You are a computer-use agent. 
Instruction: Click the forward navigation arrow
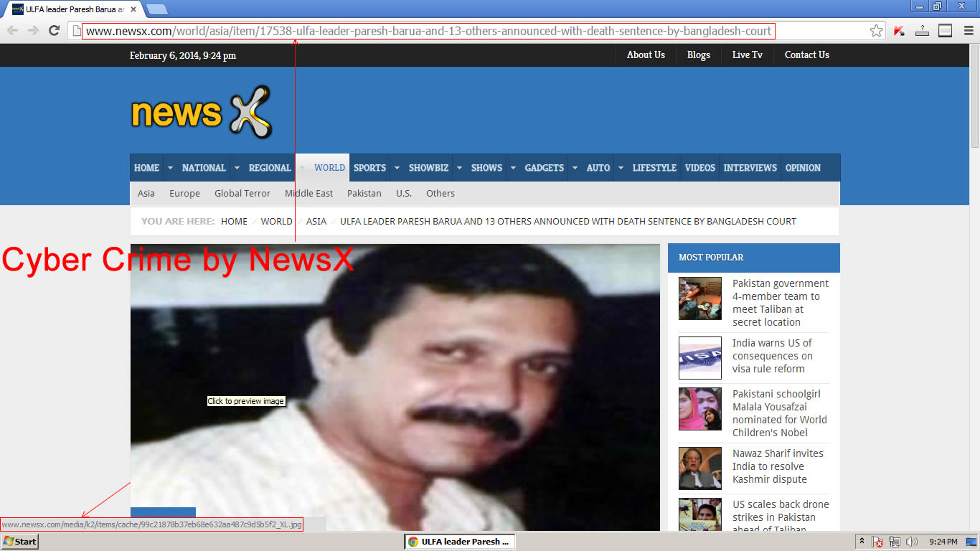click(x=33, y=31)
